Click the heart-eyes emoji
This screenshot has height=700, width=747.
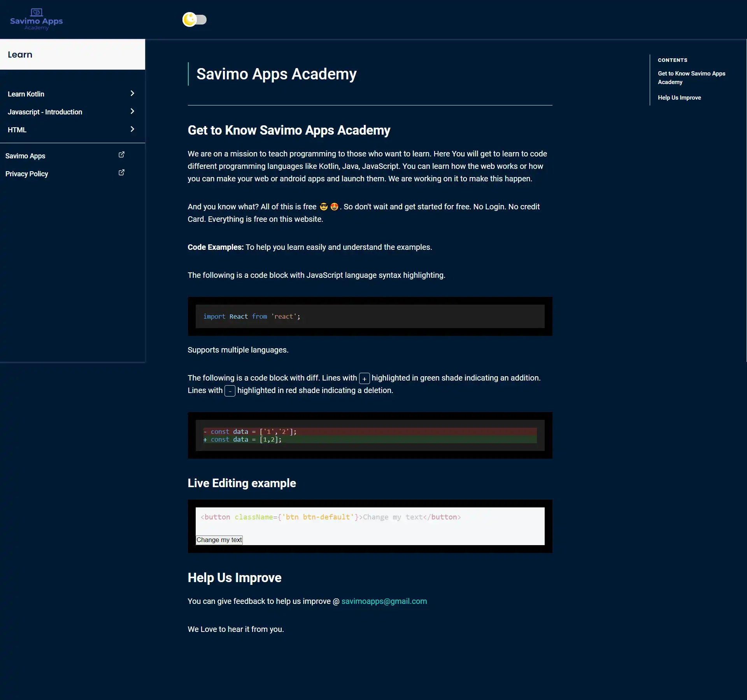(334, 207)
